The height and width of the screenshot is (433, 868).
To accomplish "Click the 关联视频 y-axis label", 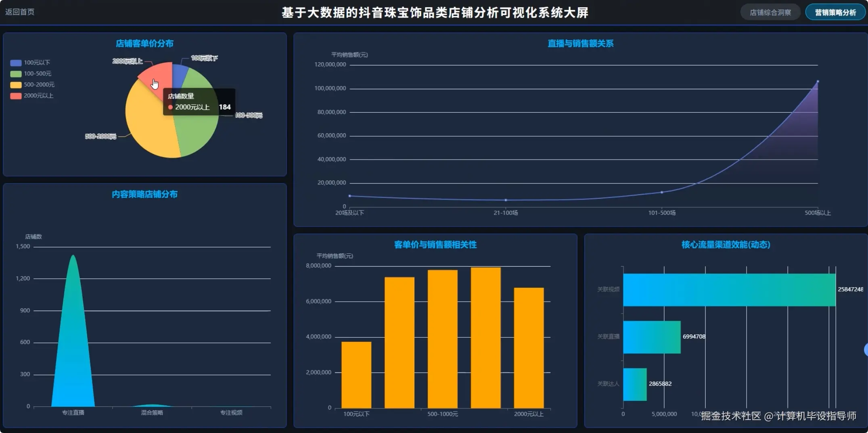I will pos(608,289).
